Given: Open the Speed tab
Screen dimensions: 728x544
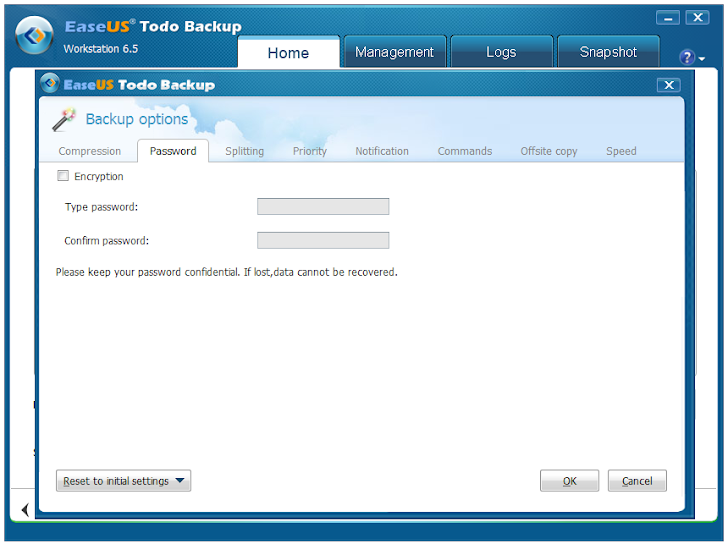Looking at the screenshot, I should click(621, 151).
